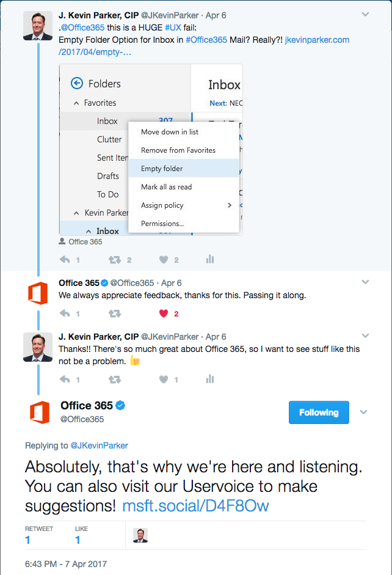Open analytics icon on the 'Thanks!!' tweet
Screen dimensions: 392x575
[x=210, y=379]
